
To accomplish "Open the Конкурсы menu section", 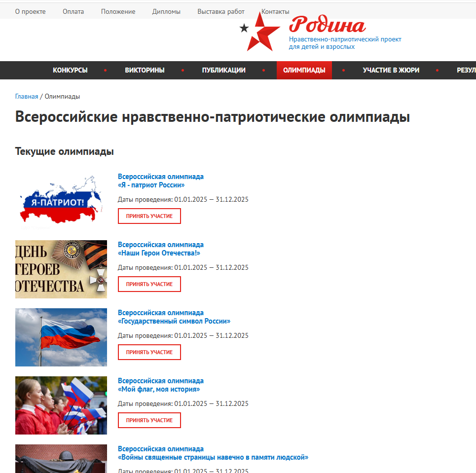I will click(70, 70).
